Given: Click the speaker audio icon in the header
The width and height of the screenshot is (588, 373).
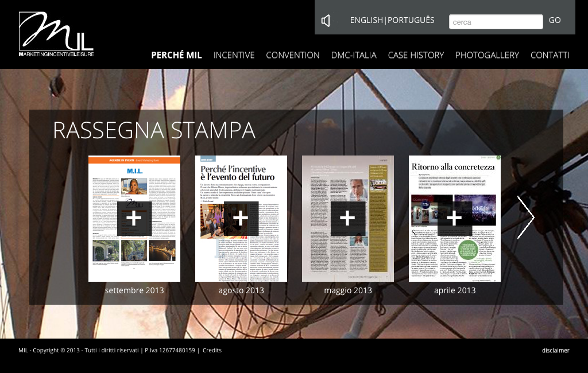Looking at the screenshot, I should 326,20.
